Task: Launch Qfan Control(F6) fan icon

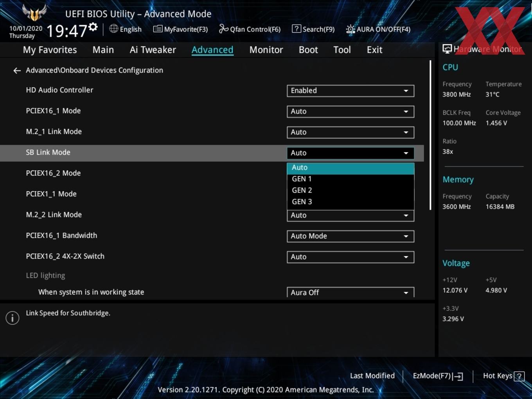Action: pos(223,29)
